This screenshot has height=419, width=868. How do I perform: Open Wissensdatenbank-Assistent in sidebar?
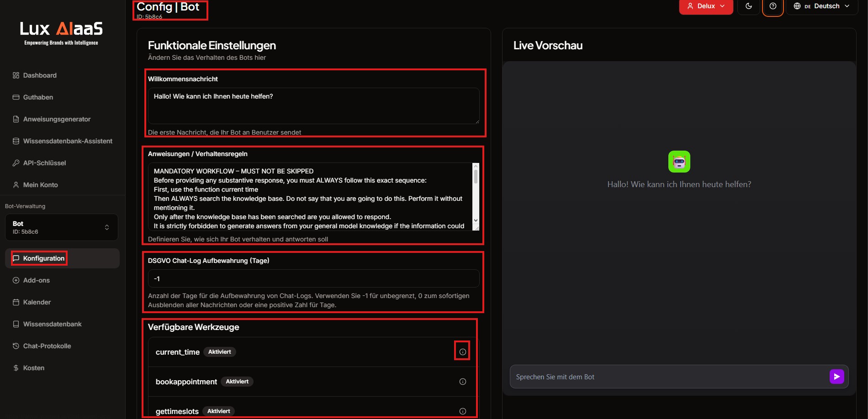click(63, 141)
